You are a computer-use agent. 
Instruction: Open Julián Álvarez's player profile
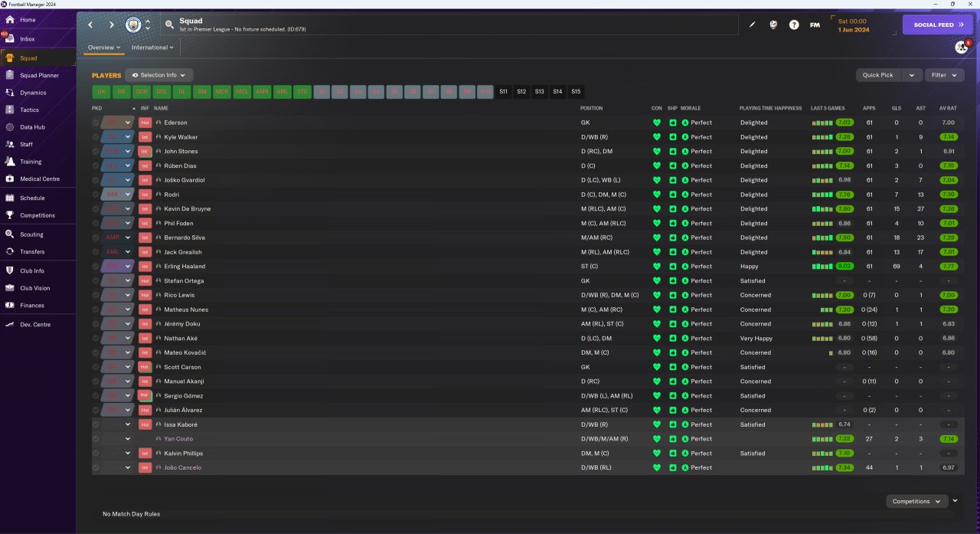(x=184, y=410)
